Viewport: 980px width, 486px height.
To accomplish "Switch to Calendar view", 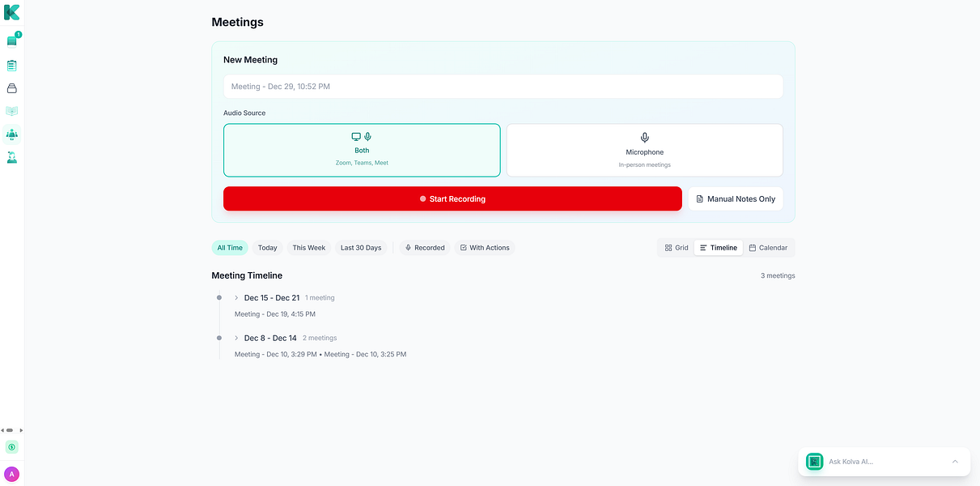I will (x=768, y=248).
